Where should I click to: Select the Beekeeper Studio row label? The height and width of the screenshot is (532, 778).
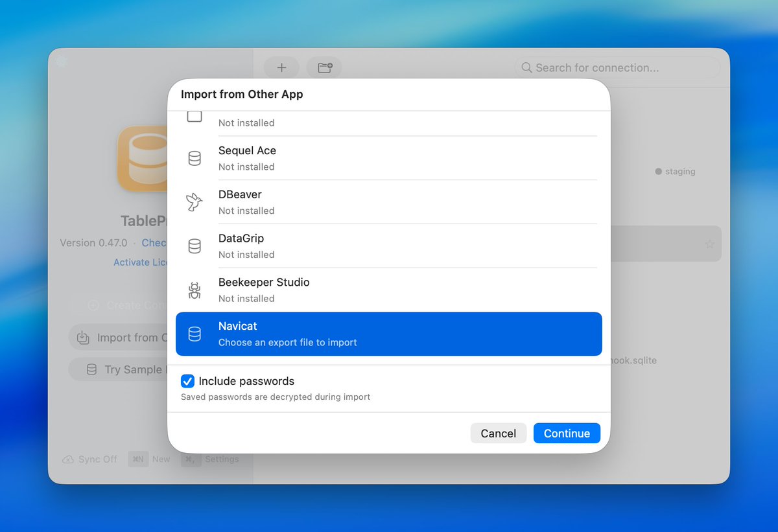pos(264,283)
